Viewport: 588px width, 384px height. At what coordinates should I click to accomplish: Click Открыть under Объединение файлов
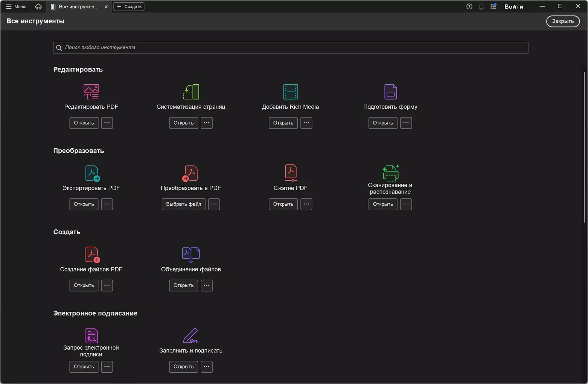pos(184,285)
